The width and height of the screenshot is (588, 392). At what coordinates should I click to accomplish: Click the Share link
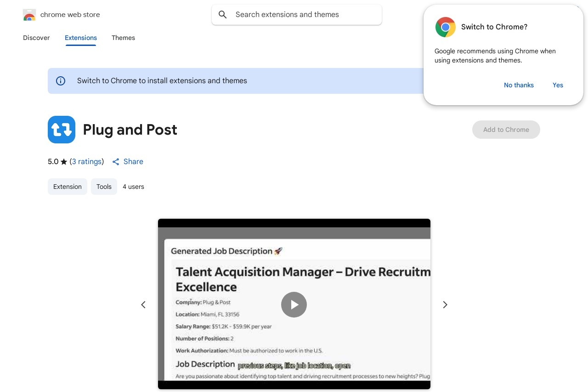coord(133,162)
